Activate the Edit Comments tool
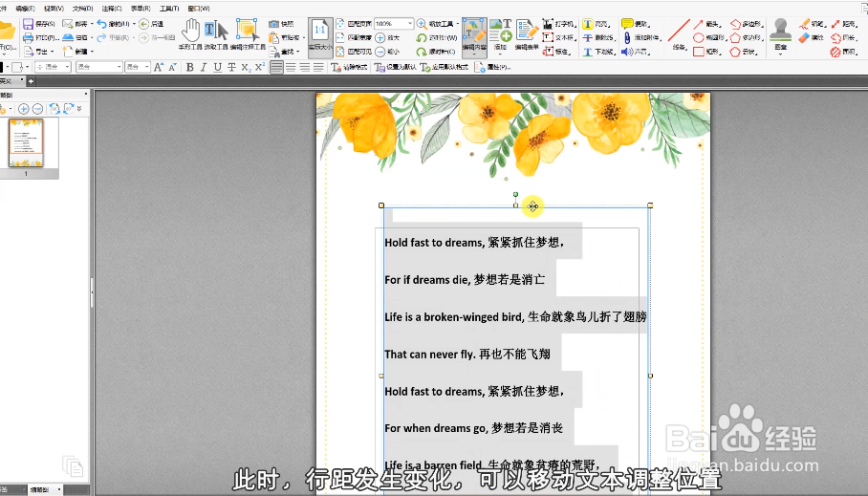The width and height of the screenshot is (868, 496). pos(248,34)
